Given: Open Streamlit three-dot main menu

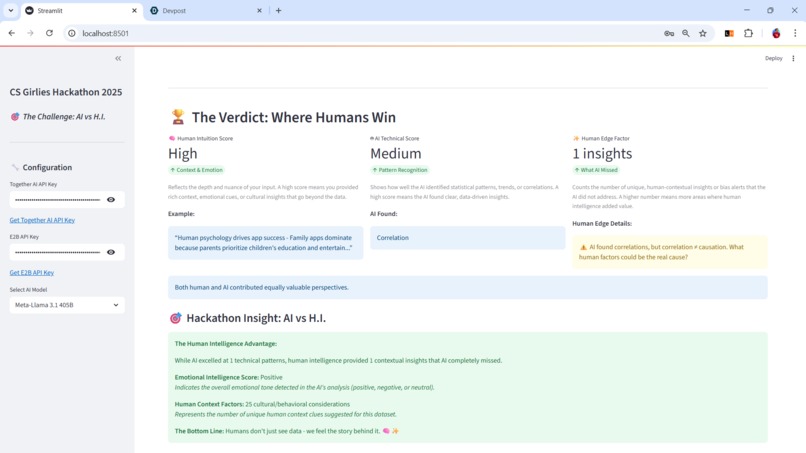Looking at the screenshot, I should (793, 59).
